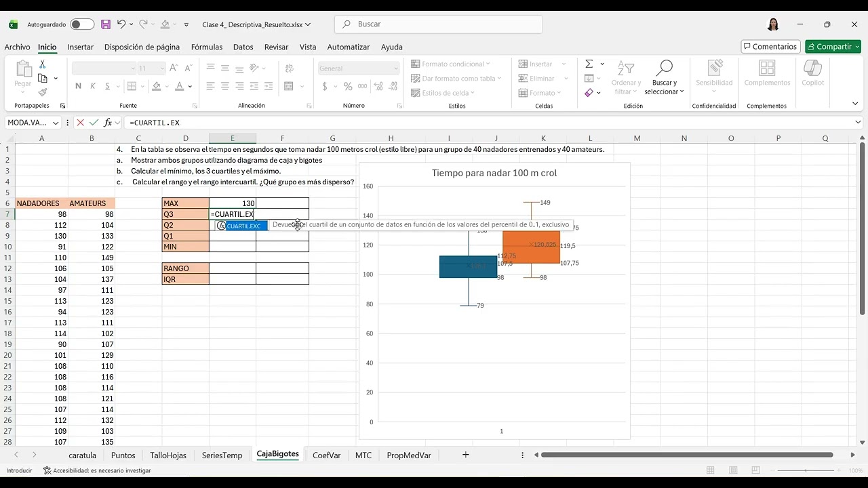This screenshot has width=868, height=488.
Task: Toggle Underline S formatting
Action: coord(107,86)
